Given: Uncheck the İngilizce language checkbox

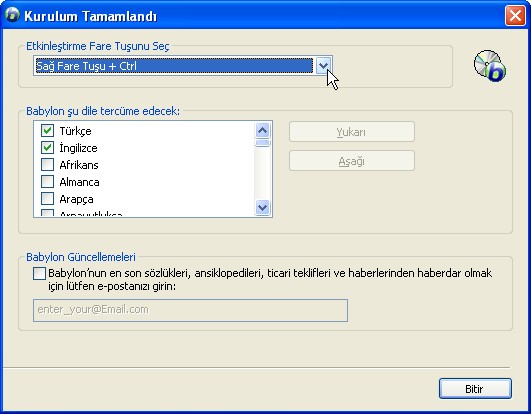Looking at the screenshot, I should (x=47, y=147).
